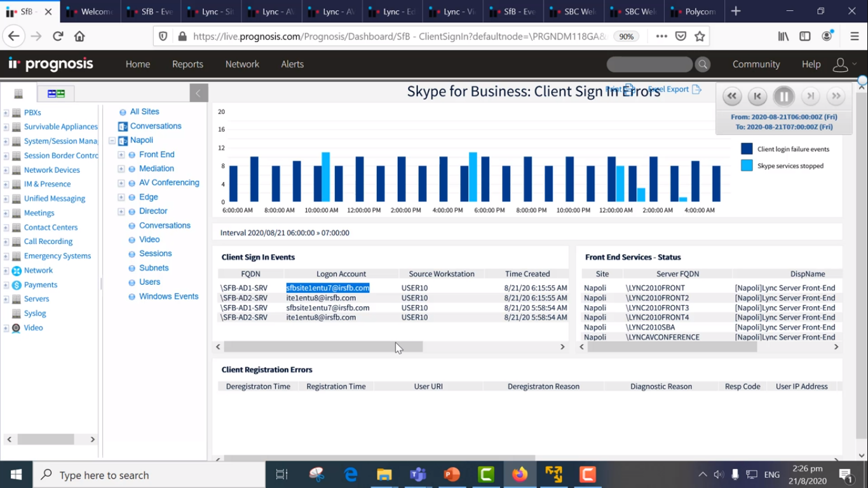Fast forward the time range playback
This screenshot has width=868, height=488.
coord(836,96)
